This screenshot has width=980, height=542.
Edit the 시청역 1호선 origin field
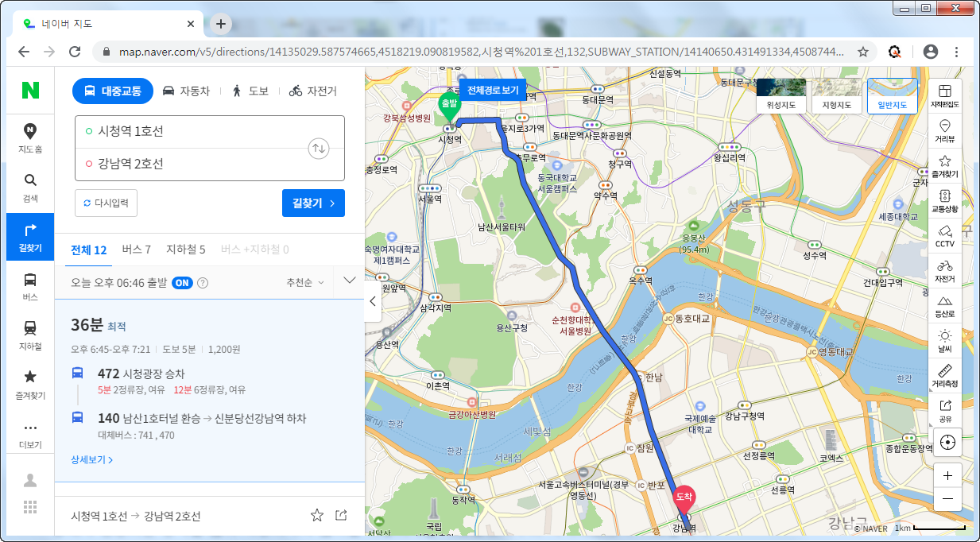click(191, 131)
